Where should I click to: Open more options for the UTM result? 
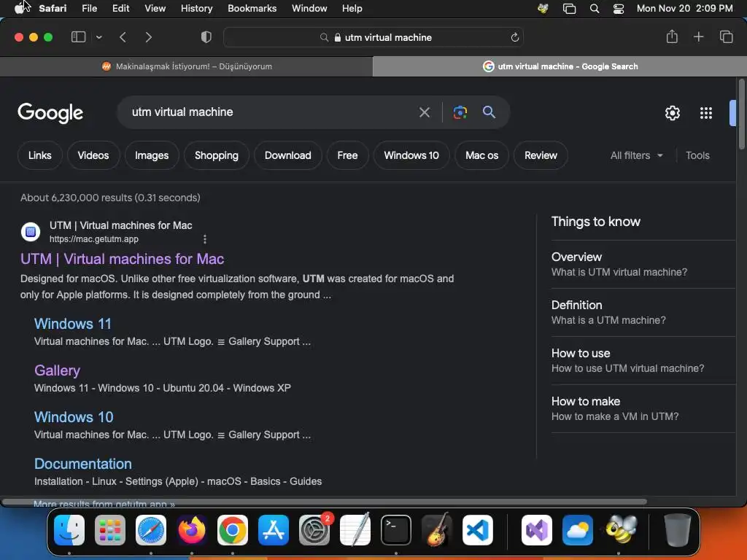tap(205, 239)
